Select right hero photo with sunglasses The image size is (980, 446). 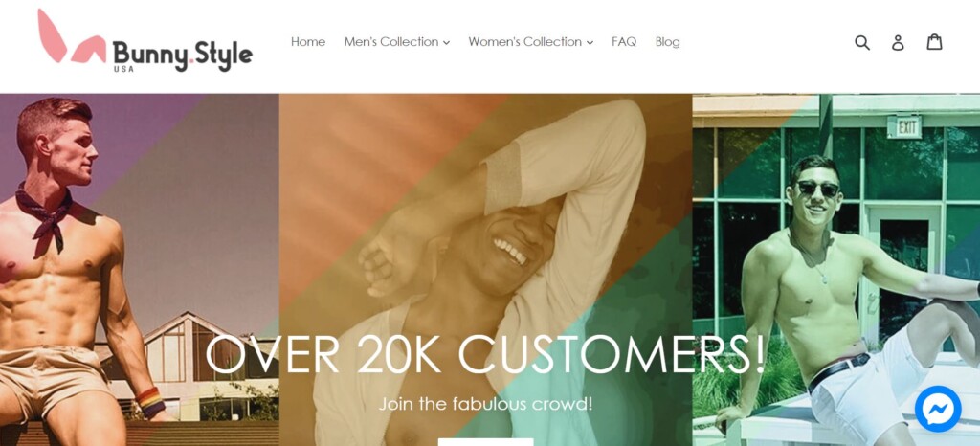tap(836, 270)
